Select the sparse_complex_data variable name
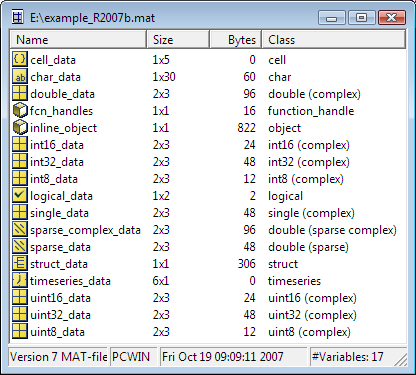The height and width of the screenshot is (375, 416). pyautogui.click(x=85, y=230)
